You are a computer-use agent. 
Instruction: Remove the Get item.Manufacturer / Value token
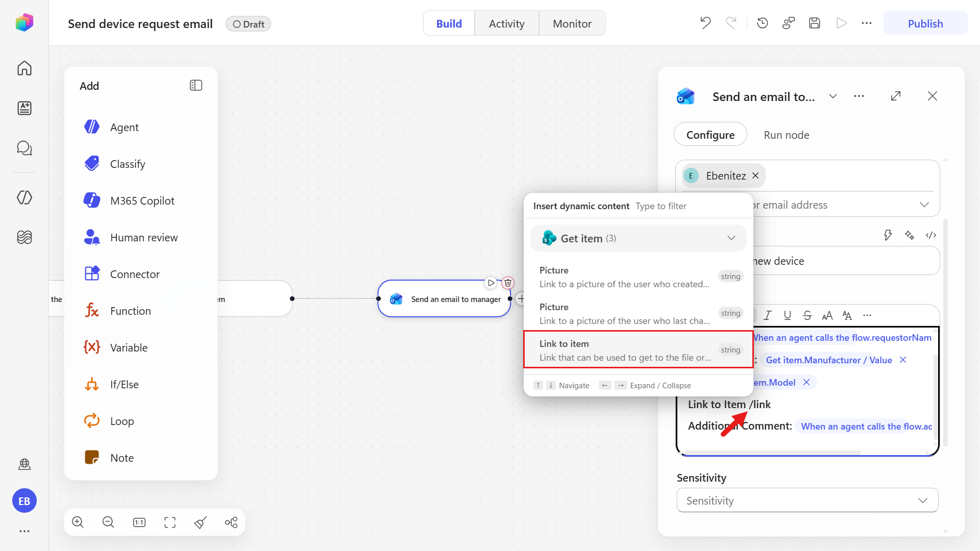point(903,360)
